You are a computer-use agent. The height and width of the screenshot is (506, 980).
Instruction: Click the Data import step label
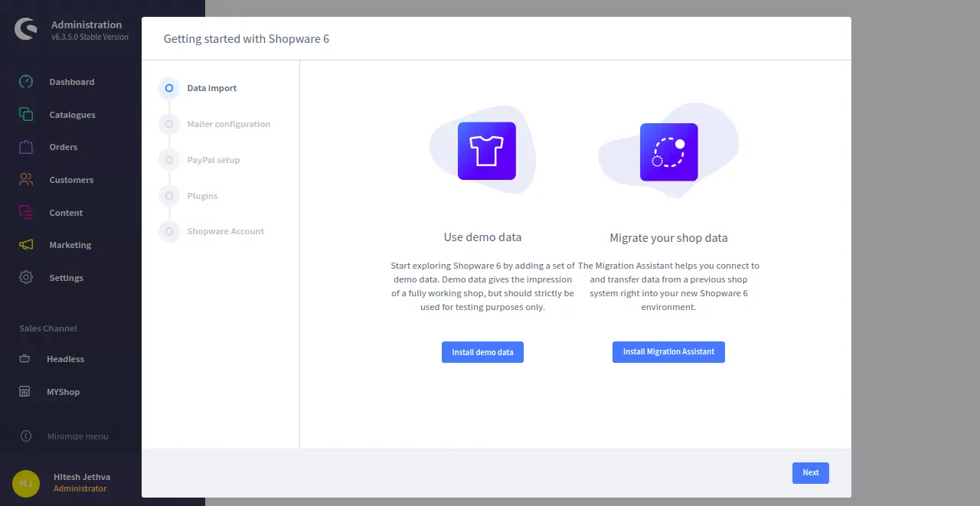[212, 88]
